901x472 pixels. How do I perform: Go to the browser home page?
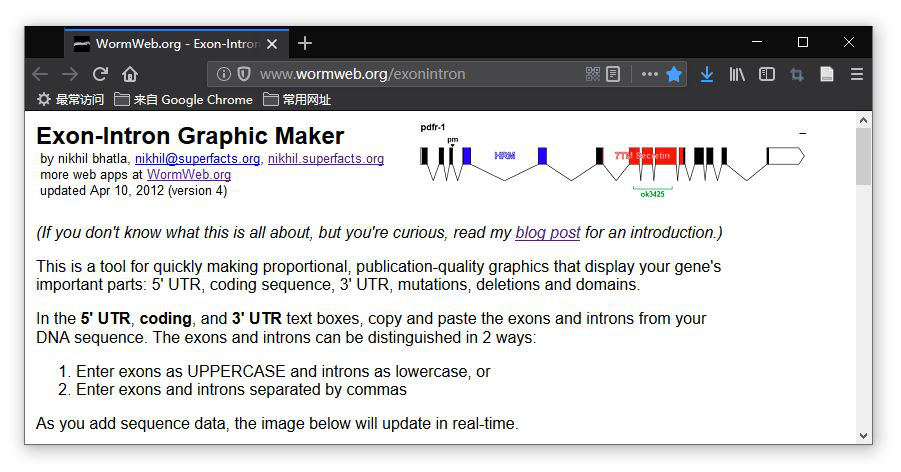point(130,74)
